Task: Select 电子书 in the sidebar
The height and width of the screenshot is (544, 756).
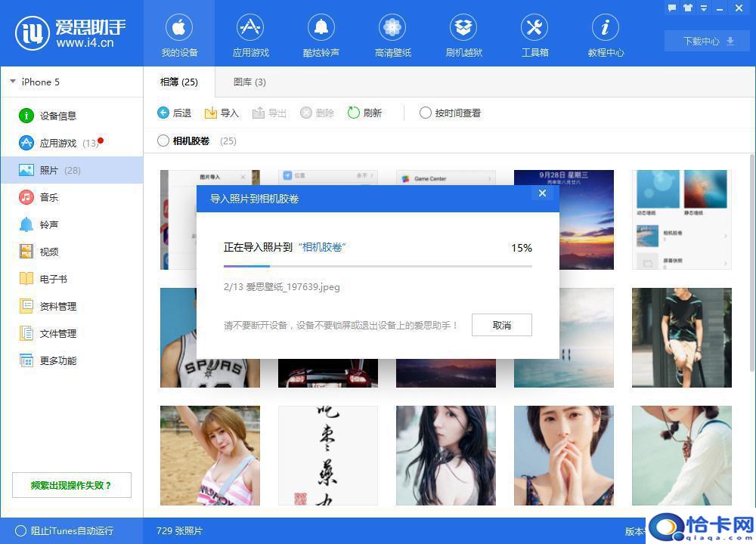Action: pos(71,279)
